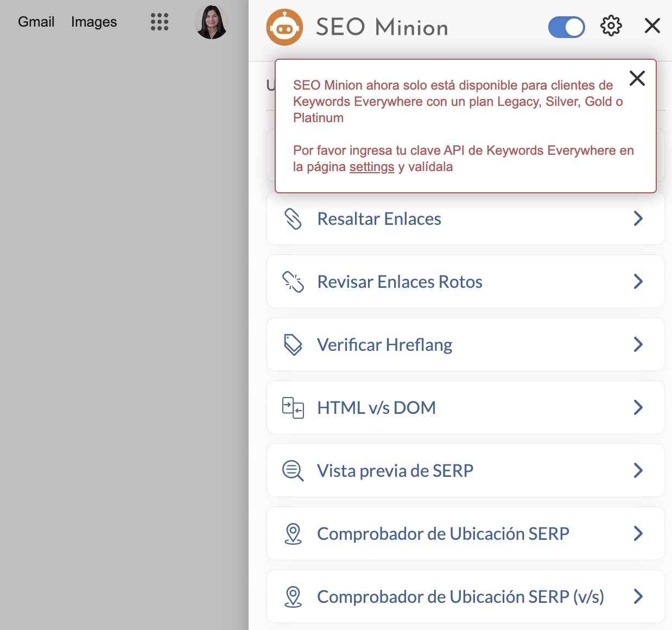Click the Resaltar Enlaces paperclip icon
The image size is (672, 630).
pyautogui.click(x=293, y=219)
